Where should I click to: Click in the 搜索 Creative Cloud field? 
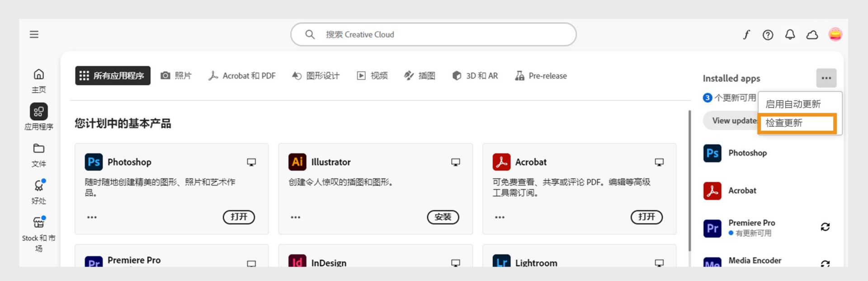pos(433,34)
